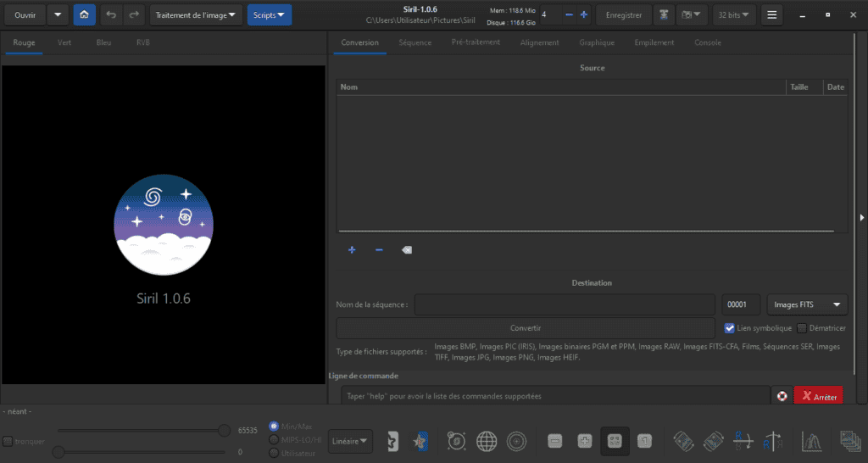Screen dimensions: 868x463
Task: Select the Conversion tab
Action: pyautogui.click(x=359, y=42)
